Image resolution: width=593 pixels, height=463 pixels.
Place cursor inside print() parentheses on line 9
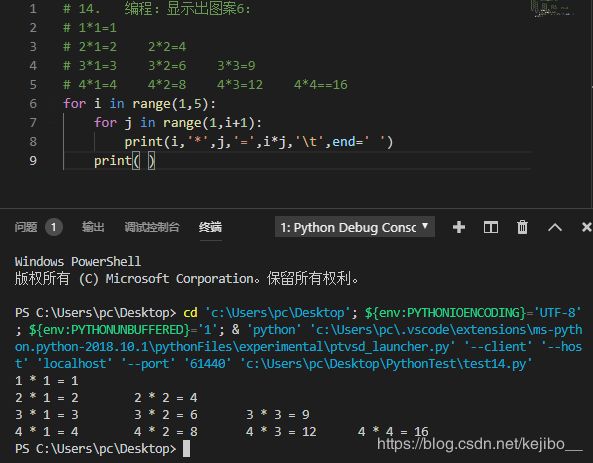pos(144,161)
